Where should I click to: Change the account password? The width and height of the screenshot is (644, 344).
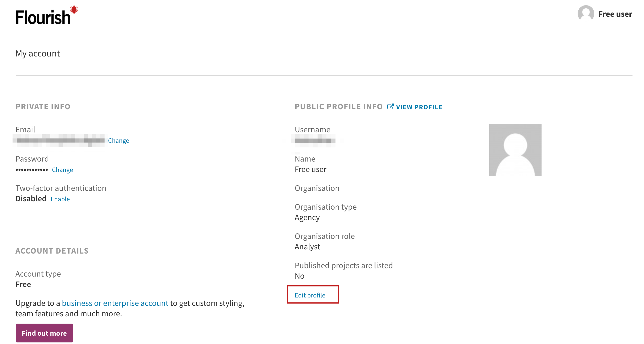click(62, 170)
